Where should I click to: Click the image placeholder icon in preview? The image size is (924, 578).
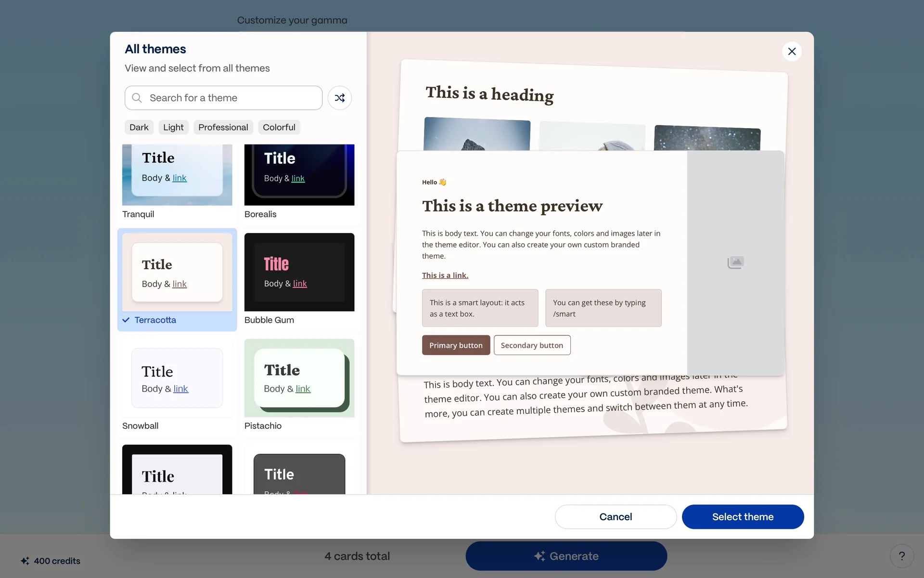pyautogui.click(x=735, y=263)
